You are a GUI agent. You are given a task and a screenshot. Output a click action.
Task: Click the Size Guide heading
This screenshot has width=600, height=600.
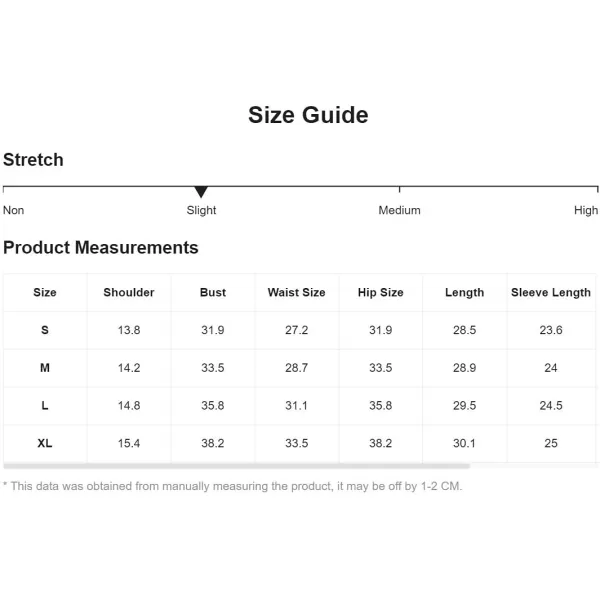click(x=308, y=115)
